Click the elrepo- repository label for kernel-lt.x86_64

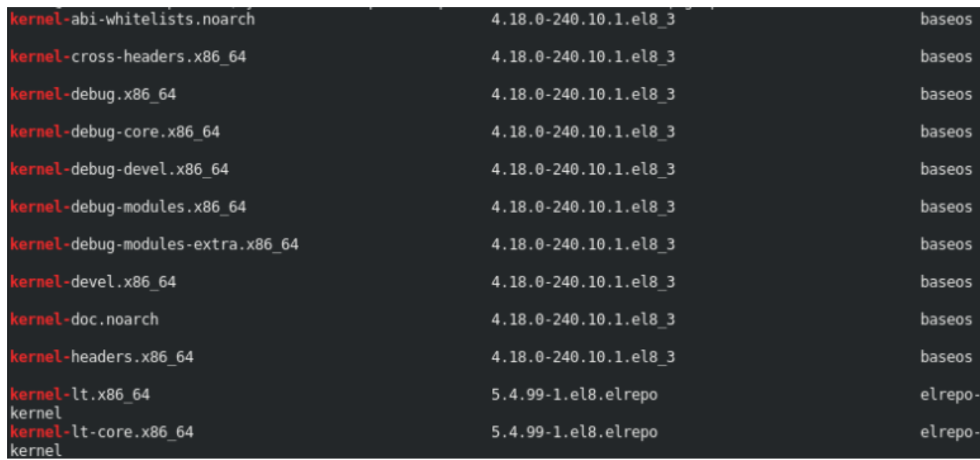949,395
